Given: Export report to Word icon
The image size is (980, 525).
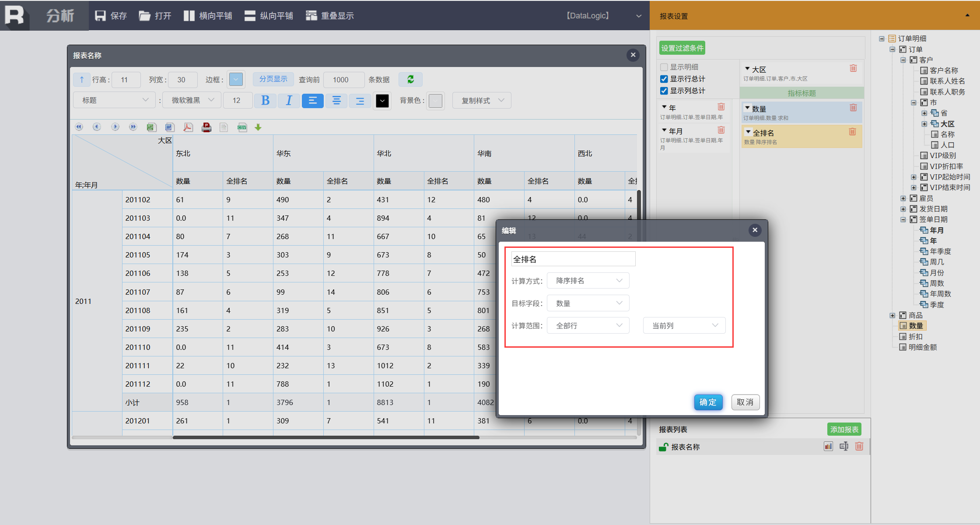Looking at the screenshot, I should (x=170, y=127).
